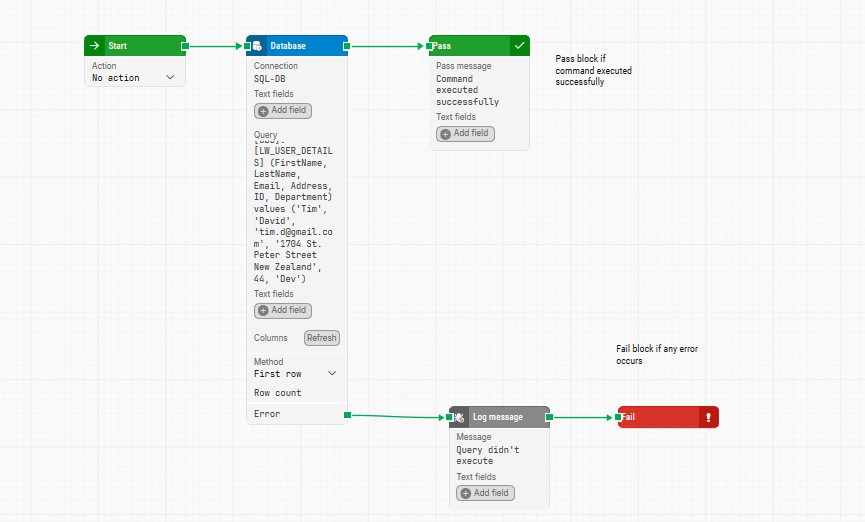
Task: Click the Database block icon
Action: 257,46
